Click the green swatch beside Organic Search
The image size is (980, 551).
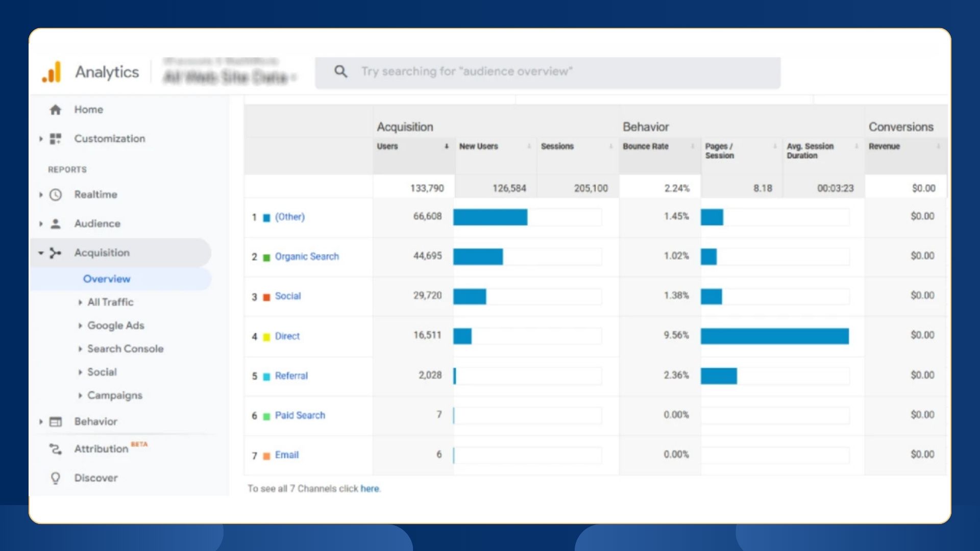click(266, 258)
